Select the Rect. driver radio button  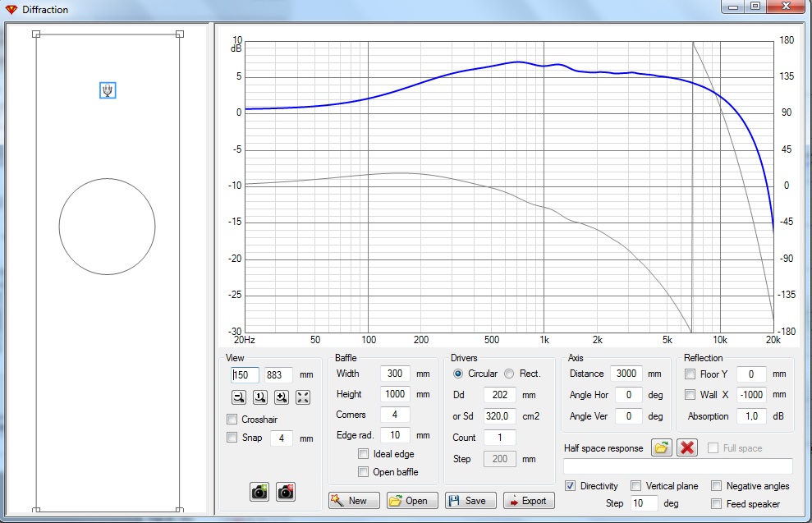coord(509,374)
